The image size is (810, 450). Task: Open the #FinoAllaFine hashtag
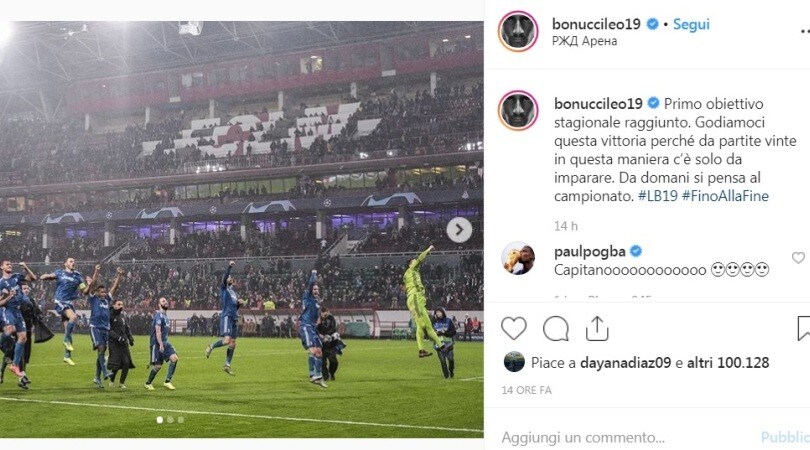[725, 196]
